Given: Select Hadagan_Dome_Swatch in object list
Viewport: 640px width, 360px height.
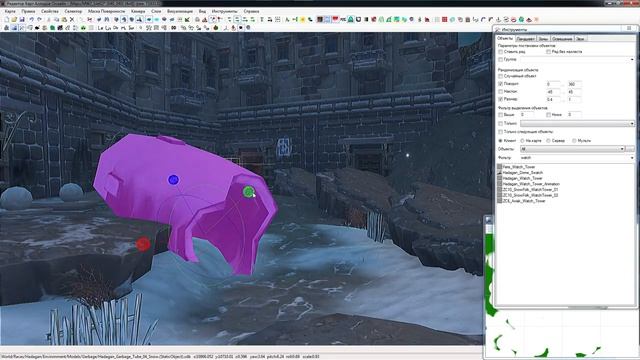Looking at the screenshot, I should 522,173.
